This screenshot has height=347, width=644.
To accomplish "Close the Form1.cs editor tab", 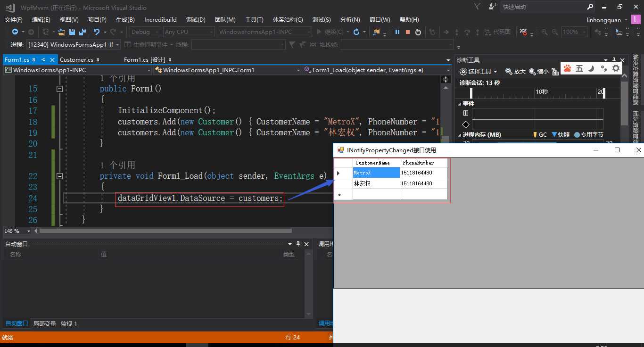I will click(x=52, y=59).
